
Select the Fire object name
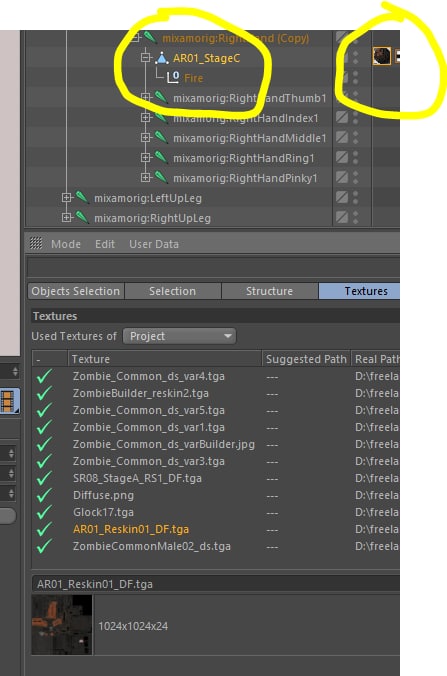[x=194, y=78]
